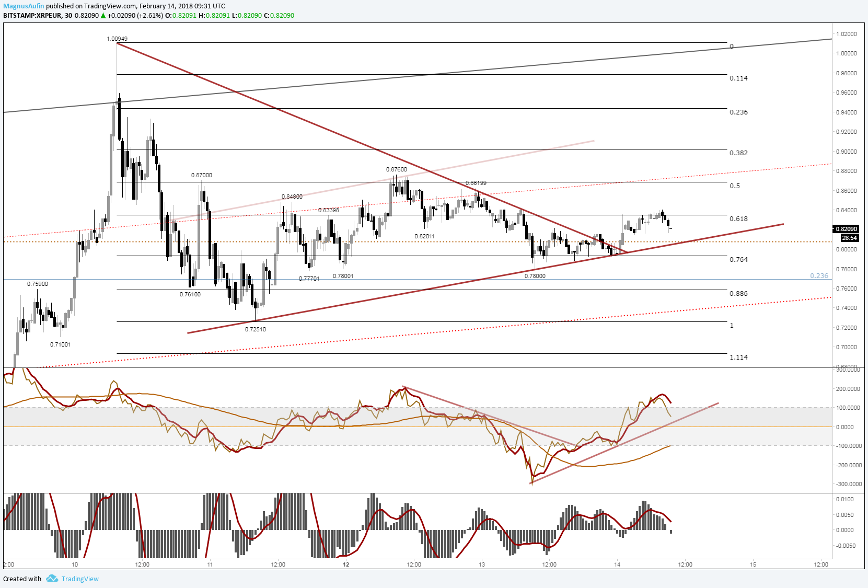Click the 1.00949 high price label
Image resolution: width=868 pixels, height=588 pixels.
click(117, 39)
